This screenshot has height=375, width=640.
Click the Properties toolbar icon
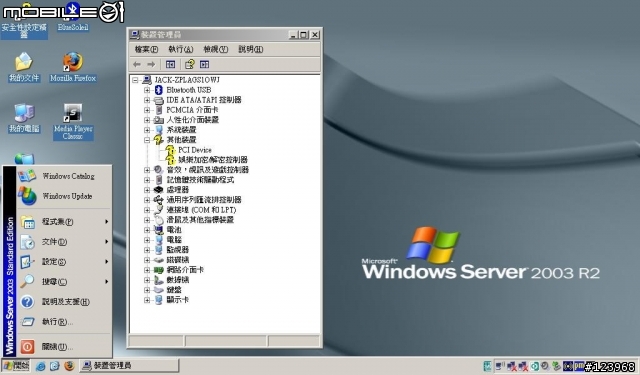pos(189,64)
